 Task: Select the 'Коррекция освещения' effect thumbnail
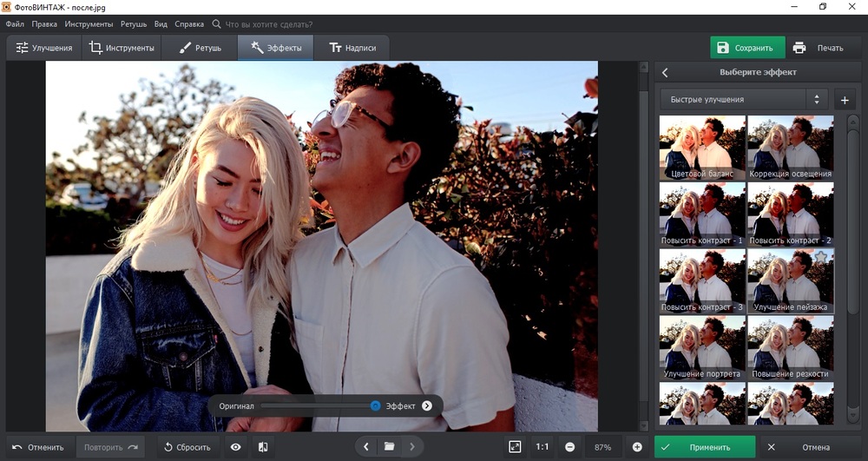point(791,148)
